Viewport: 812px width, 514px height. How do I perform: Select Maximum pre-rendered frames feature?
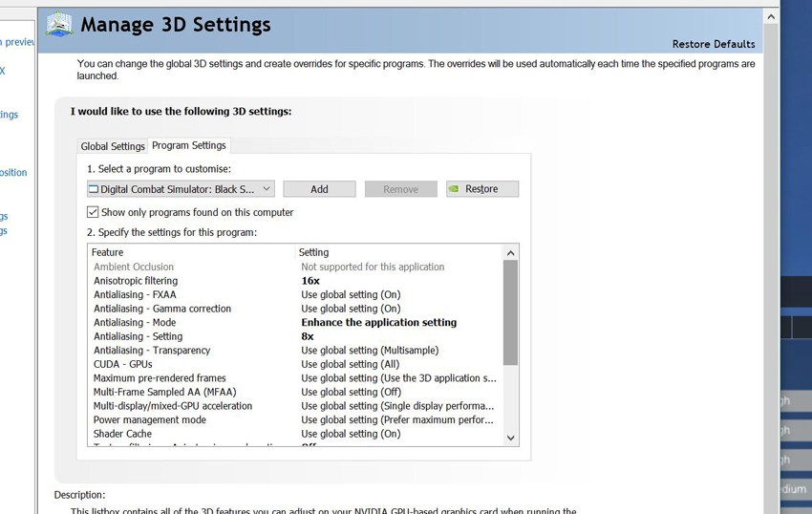(x=160, y=378)
